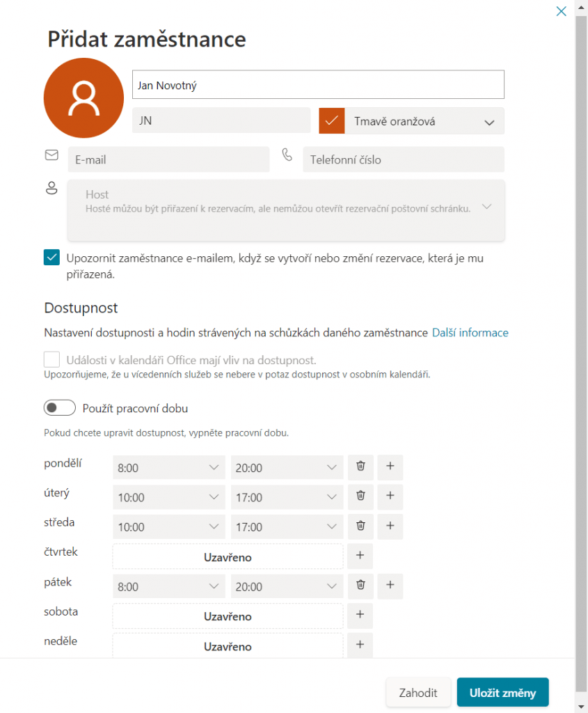This screenshot has height=713, width=588.
Task: Click trash icon in pátek row
Action: [x=360, y=586]
